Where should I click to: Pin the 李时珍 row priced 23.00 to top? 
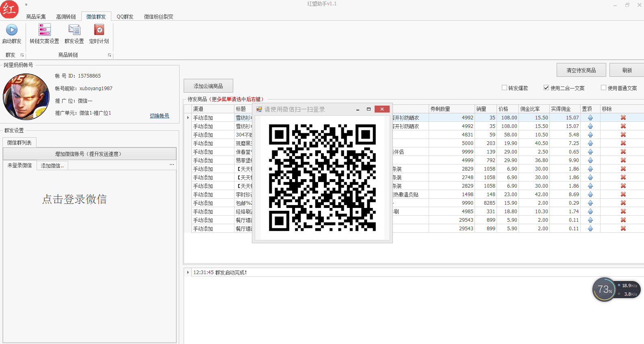[x=590, y=195]
